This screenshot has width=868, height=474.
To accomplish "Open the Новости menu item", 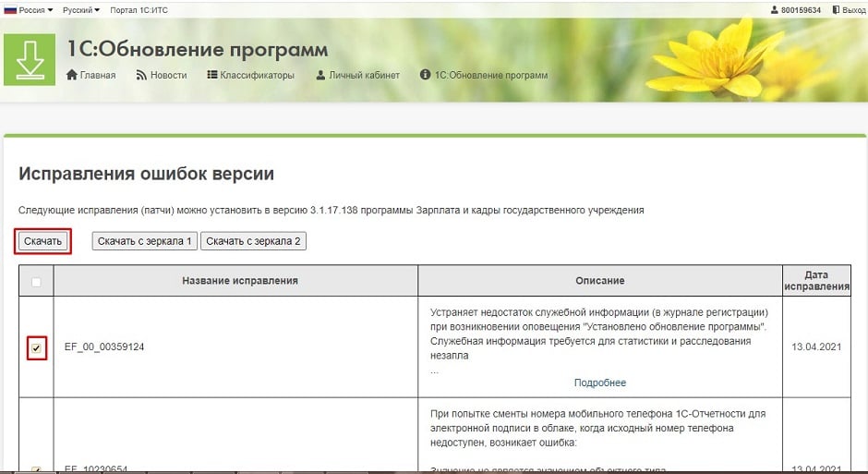I will 168,76.
